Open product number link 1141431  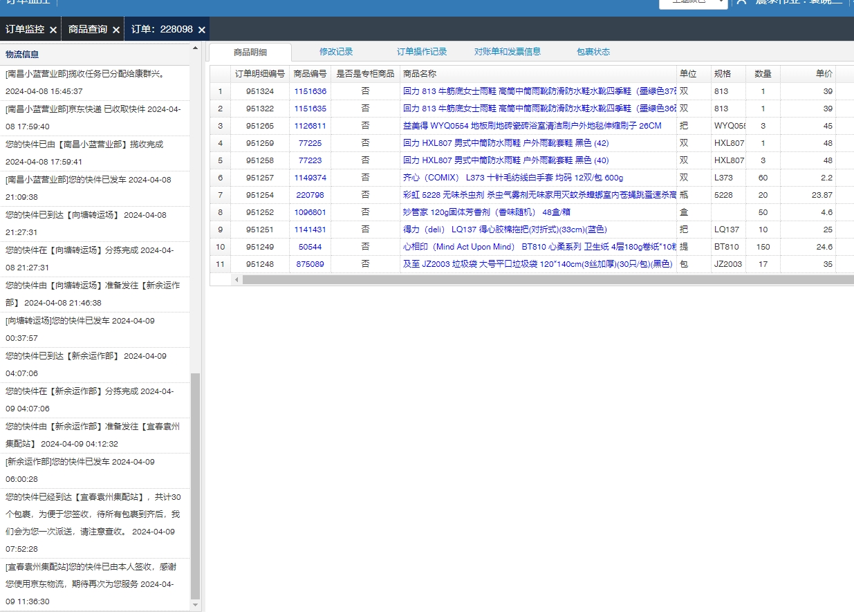pos(310,230)
